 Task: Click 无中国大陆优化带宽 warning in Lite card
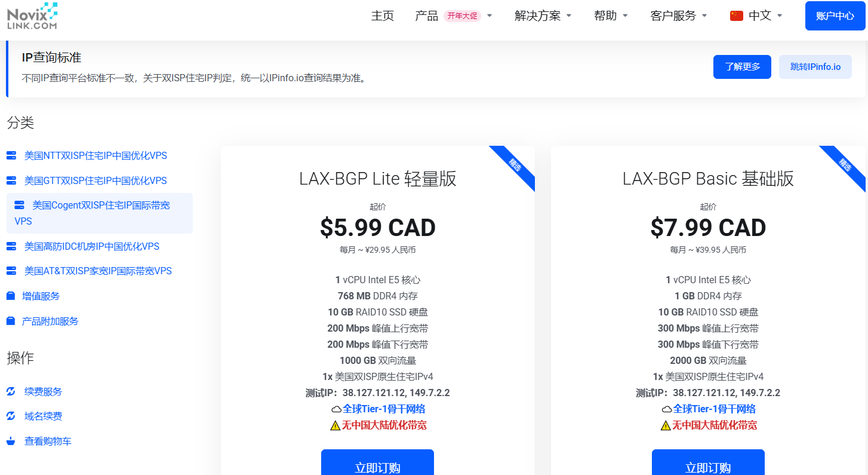click(x=384, y=425)
